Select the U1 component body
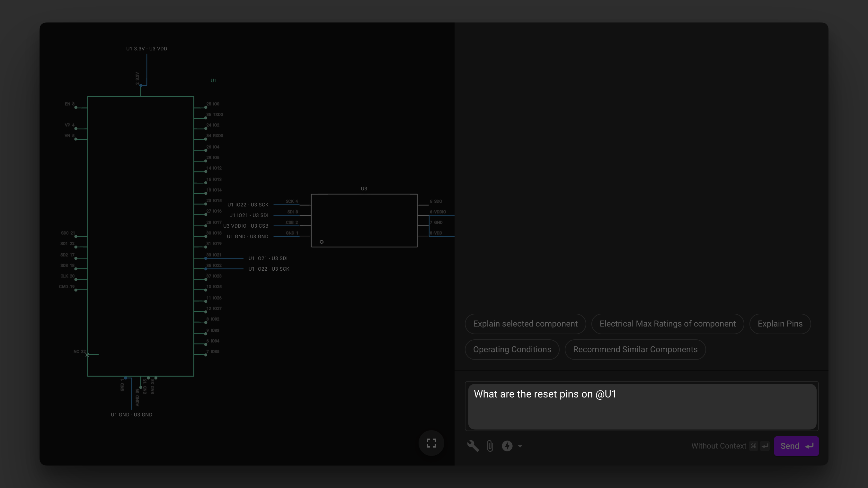The height and width of the screenshot is (488, 868). pos(140,236)
